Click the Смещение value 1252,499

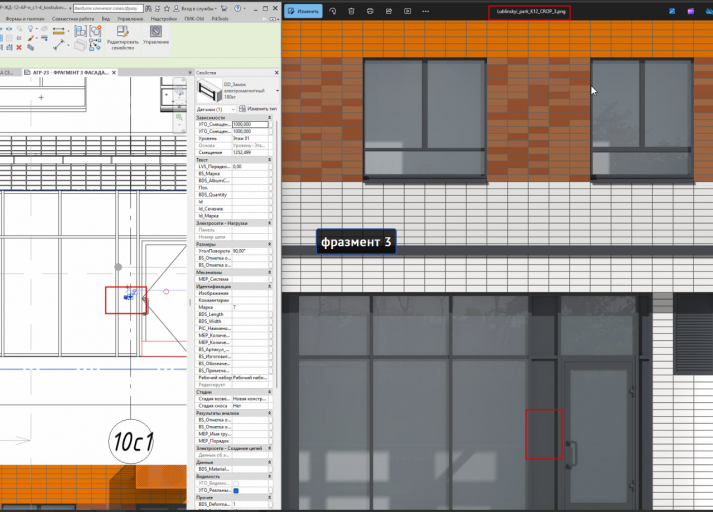click(250, 152)
